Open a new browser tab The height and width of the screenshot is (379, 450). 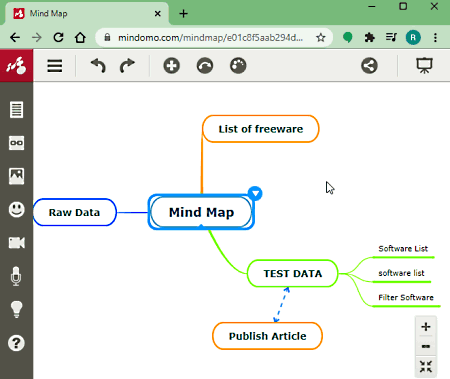pyautogui.click(x=183, y=14)
